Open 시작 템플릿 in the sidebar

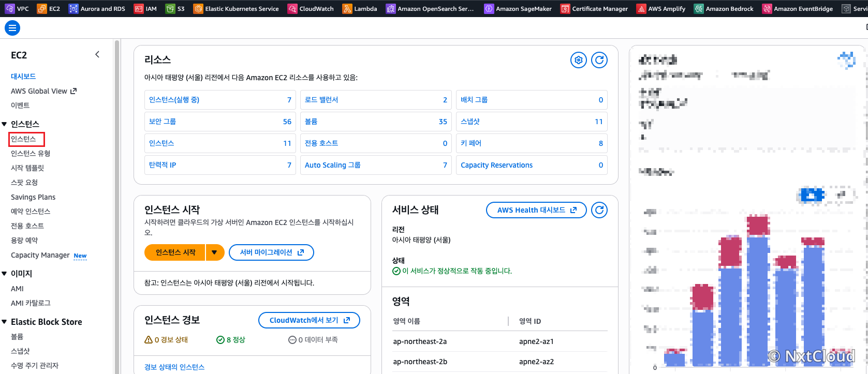[27, 168]
